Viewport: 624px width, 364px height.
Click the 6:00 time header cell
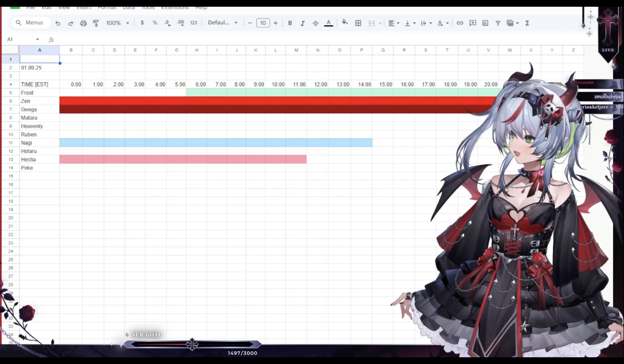197,84
